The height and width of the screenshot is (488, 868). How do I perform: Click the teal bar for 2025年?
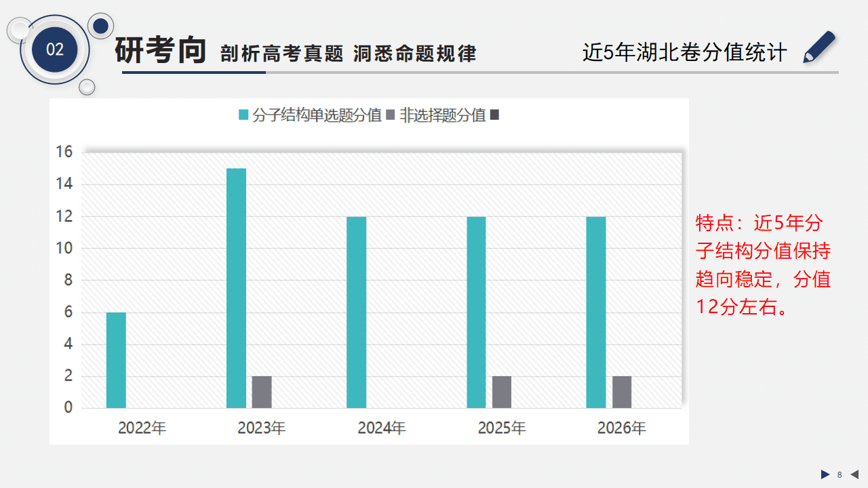pyautogui.click(x=476, y=312)
